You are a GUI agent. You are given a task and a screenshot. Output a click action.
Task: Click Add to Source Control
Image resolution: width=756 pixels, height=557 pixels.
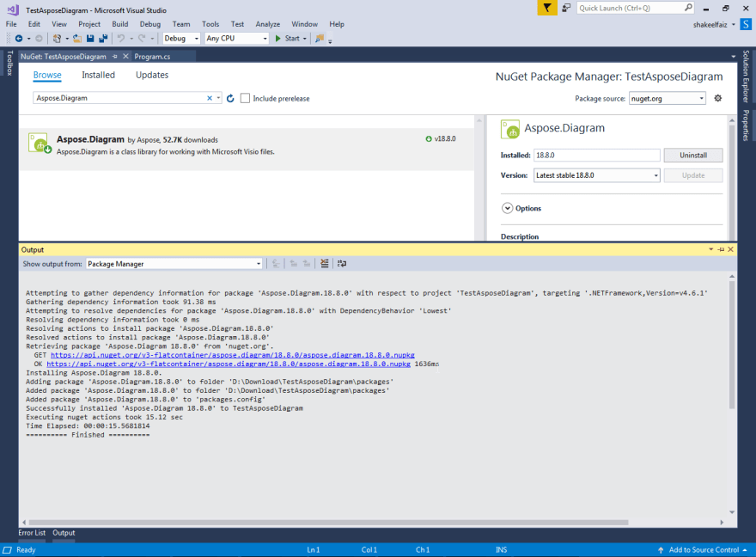coord(704,550)
